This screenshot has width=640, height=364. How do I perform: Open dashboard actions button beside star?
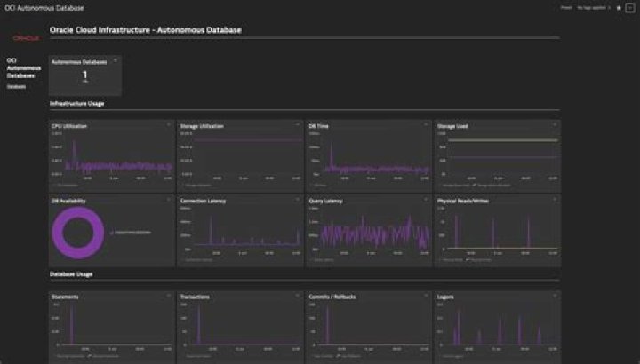pos(630,8)
